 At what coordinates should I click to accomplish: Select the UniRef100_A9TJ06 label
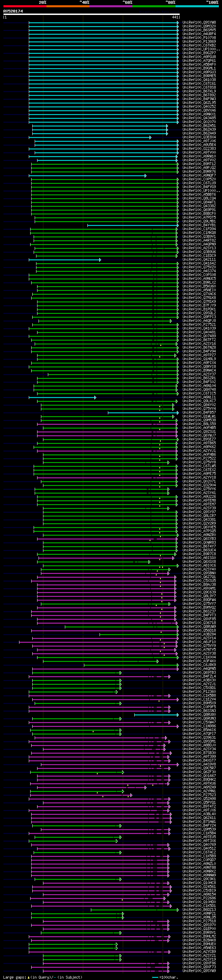(199, 141)
